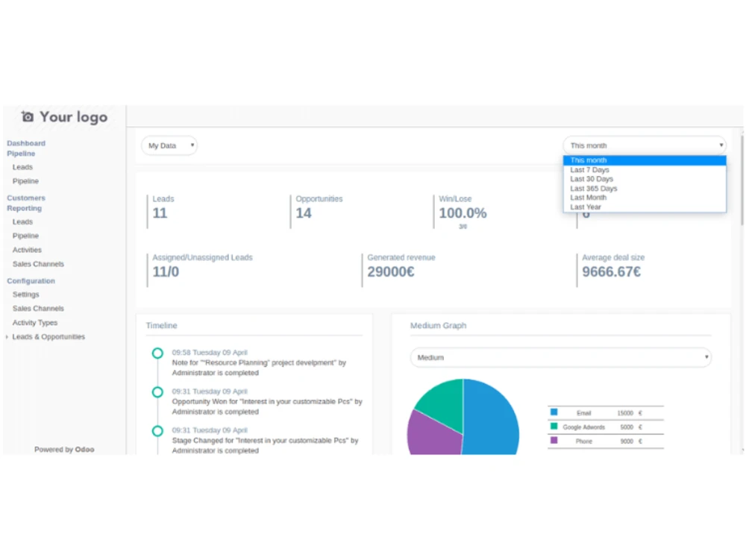Choose Last Month from the dropdown list
Viewport: 746px width, 560px height.
(x=645, y=198)
